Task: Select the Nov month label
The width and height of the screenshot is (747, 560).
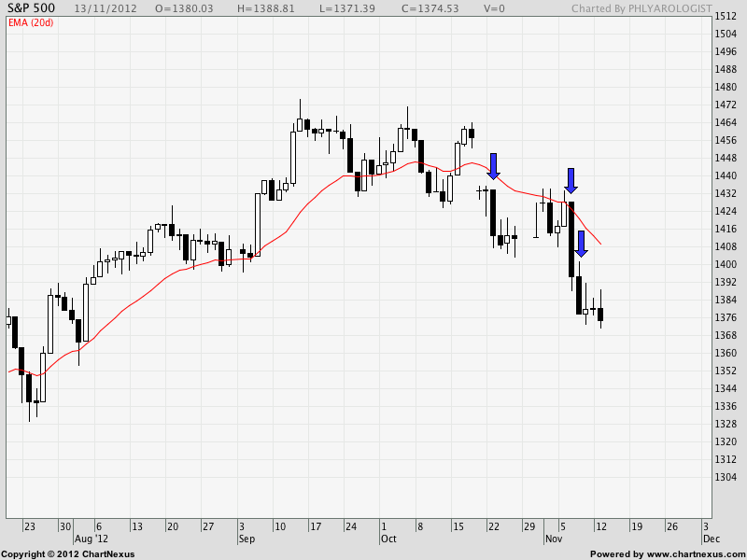Action: (554, 539)
